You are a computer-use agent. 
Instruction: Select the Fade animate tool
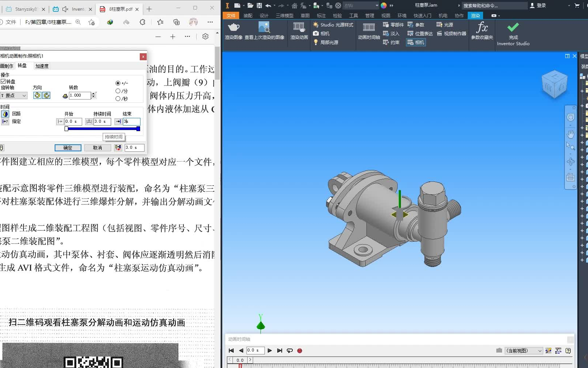[x=391, y=33]
